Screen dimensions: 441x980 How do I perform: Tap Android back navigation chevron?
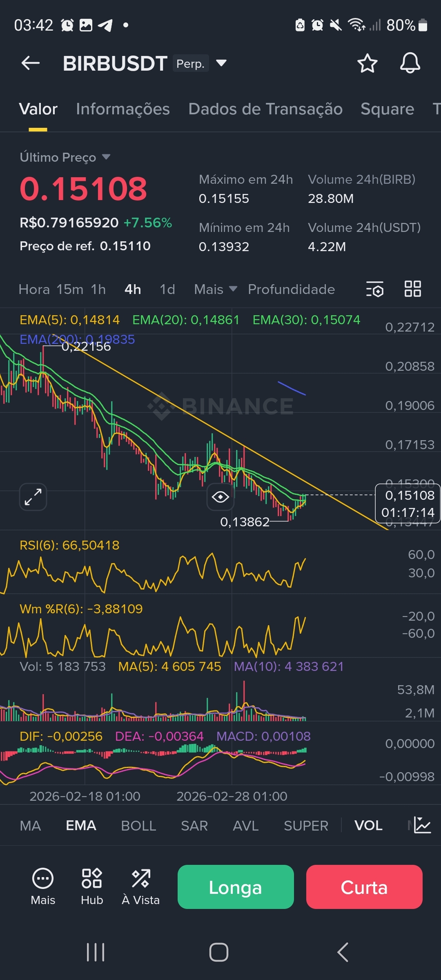343,952
